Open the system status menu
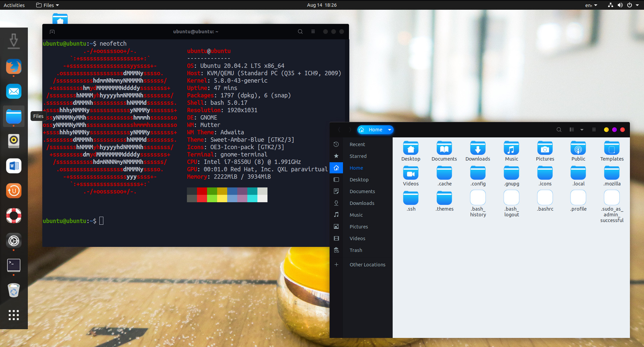 tap(624, 5)
